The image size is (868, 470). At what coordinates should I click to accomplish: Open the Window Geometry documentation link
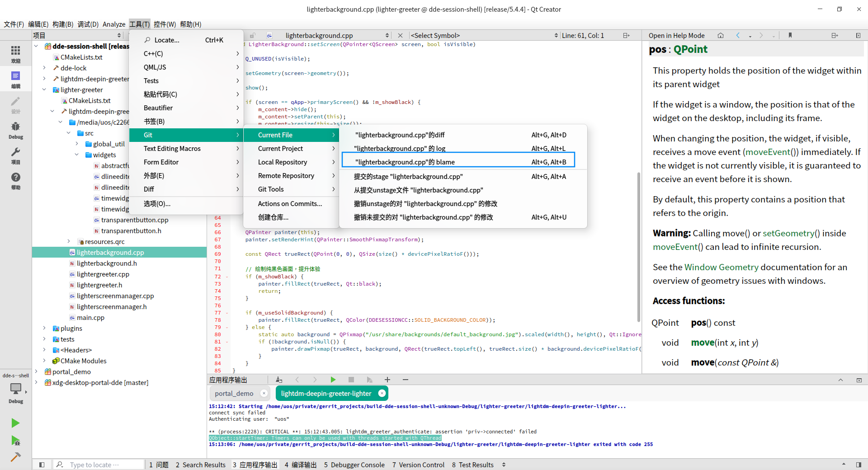click(721, 267)
